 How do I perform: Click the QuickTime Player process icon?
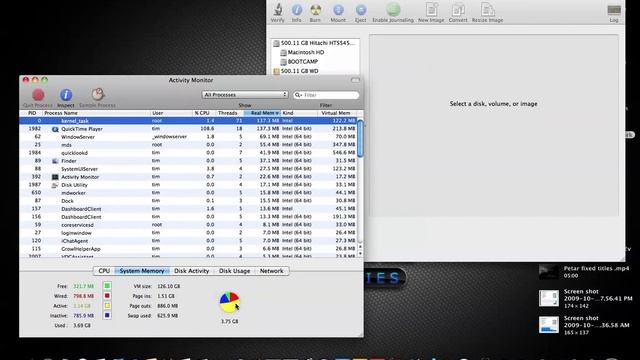55,129
